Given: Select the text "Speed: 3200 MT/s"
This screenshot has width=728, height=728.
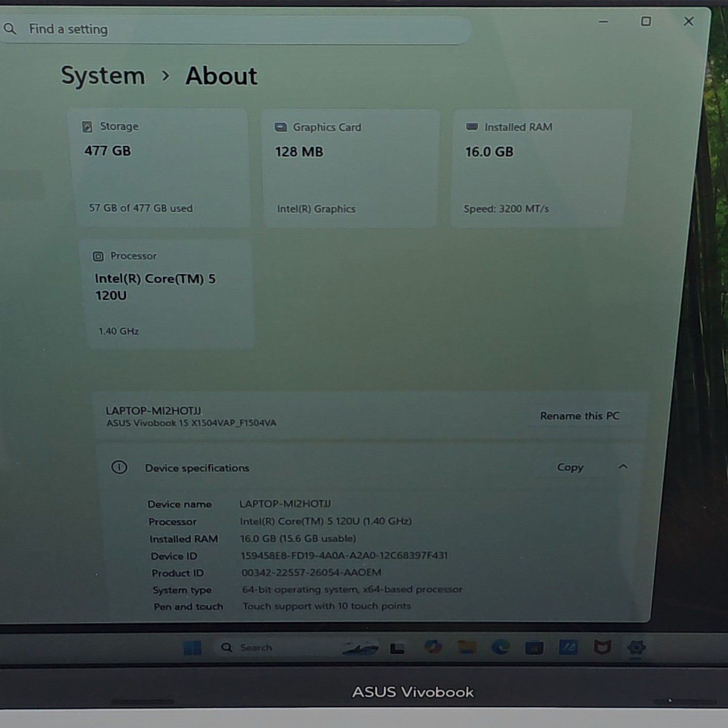Looking at the screenshot, I should (506, 209).
